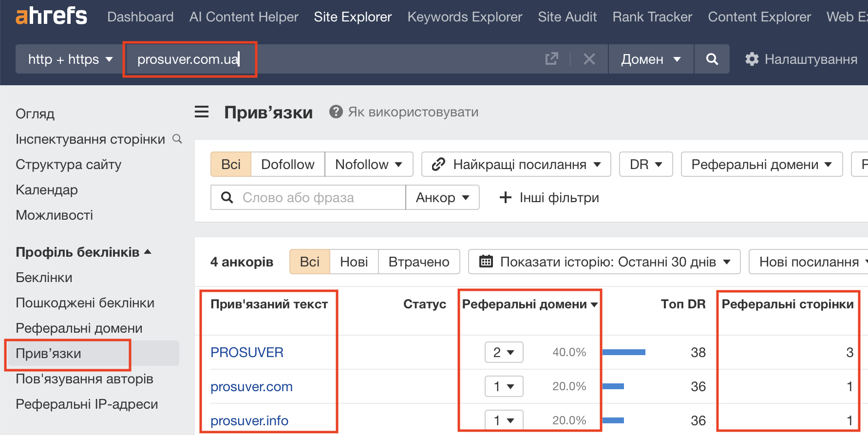
Task: Open Keywords Explorer
Action: [465, 17]
